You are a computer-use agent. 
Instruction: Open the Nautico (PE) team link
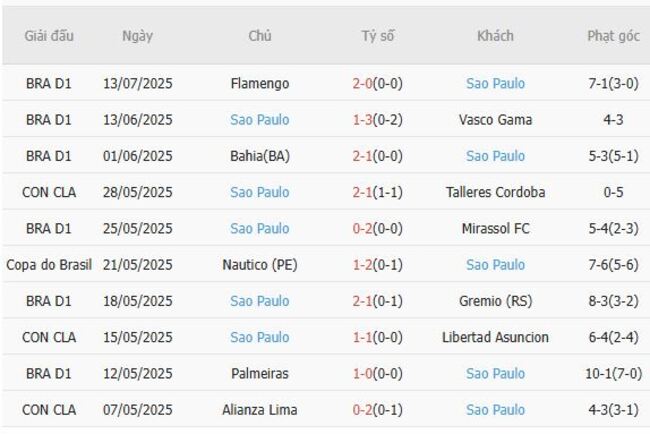click(259, 265)
